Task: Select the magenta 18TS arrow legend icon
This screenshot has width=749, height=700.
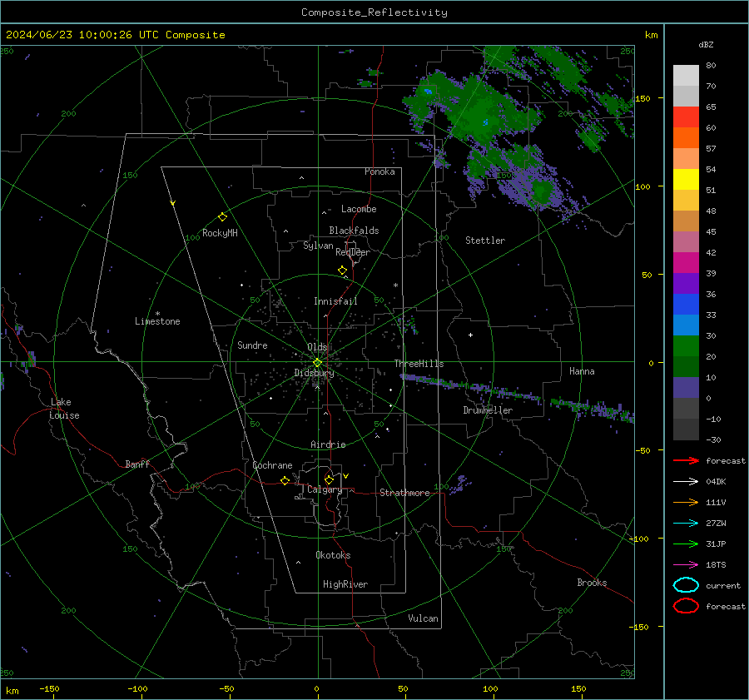Action: 686,565
